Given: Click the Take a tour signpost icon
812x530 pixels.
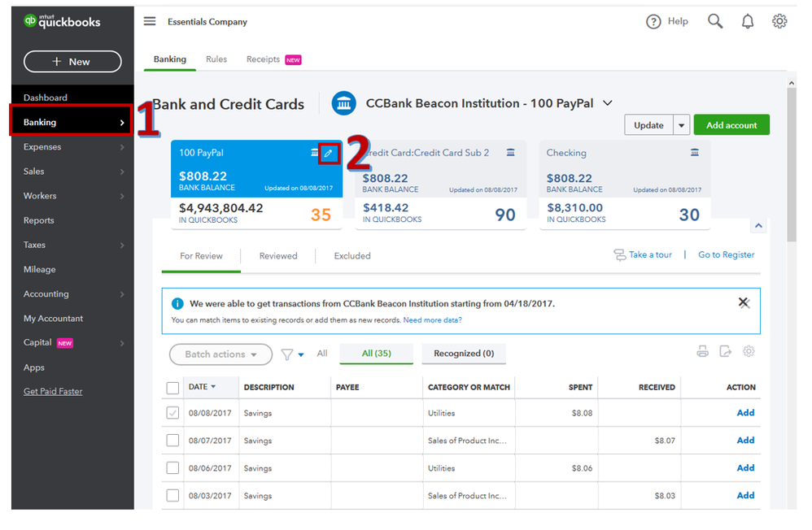Looking at the screenshot, I should point(619,254).
